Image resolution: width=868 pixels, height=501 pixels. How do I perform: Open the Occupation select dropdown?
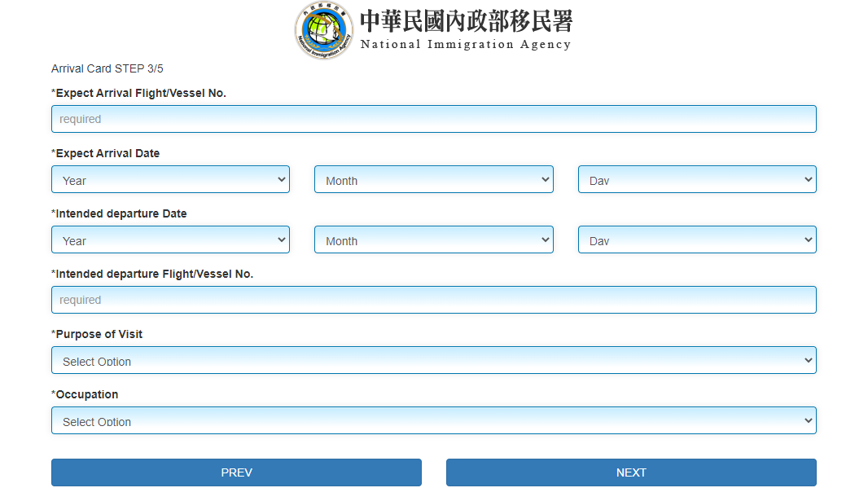click(x=433, y=420)
